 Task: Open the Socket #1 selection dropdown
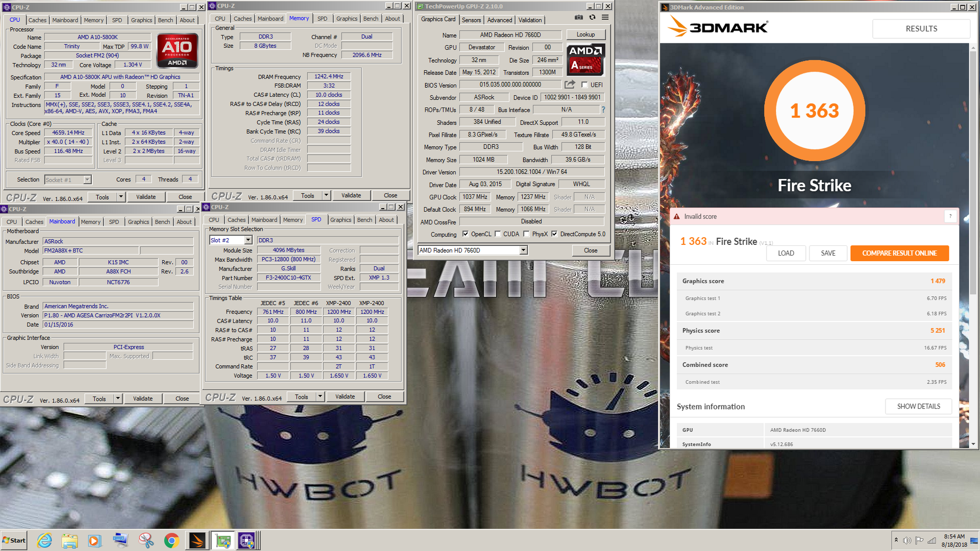[87, 180]
